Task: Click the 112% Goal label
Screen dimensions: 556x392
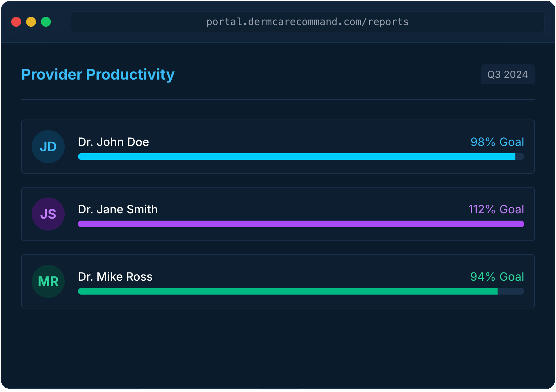Action: coord(496,209)
